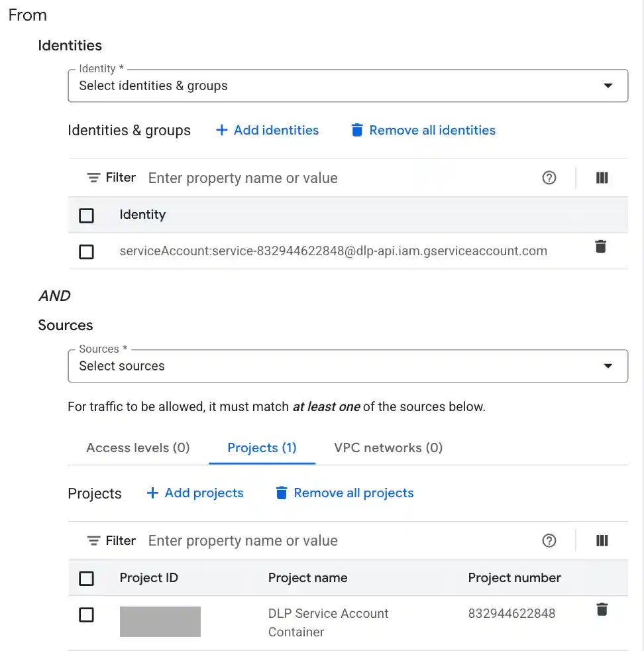644x651 pixels.
Task: Select all projects via the header checkbox
Action: point(87,578)
